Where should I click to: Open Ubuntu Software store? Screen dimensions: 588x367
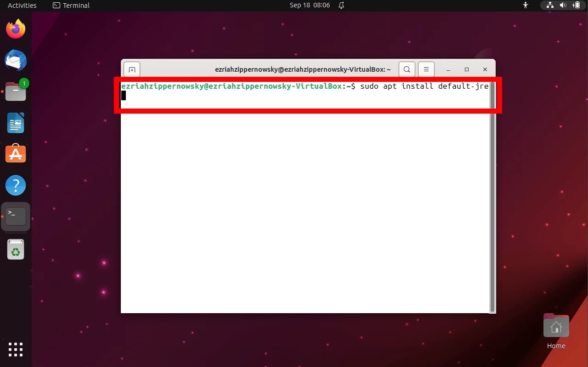tap(16, 154)
